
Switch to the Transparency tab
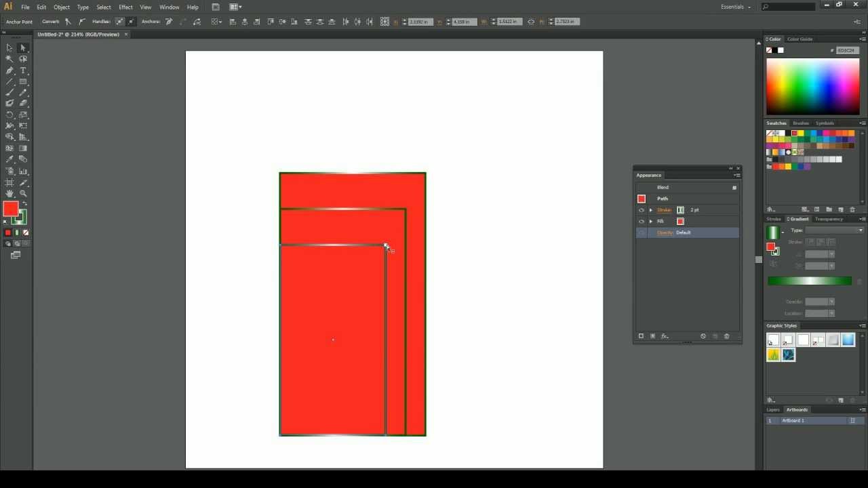click(x=829, y=219)
